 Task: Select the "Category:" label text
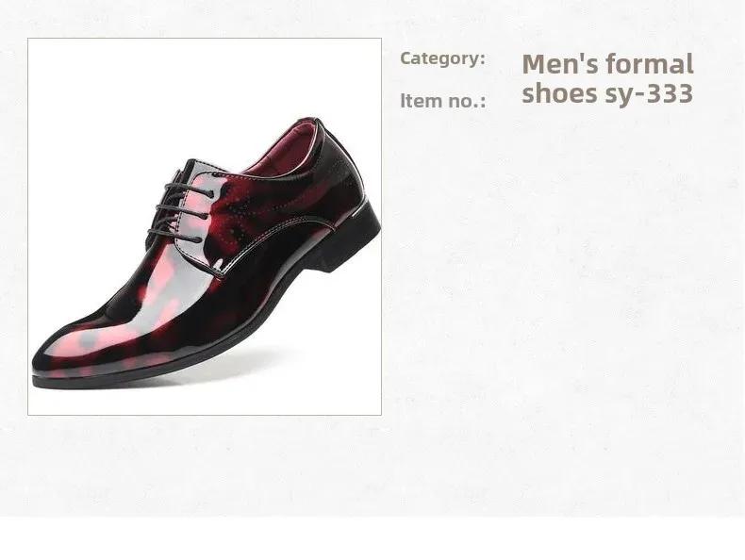pos(442,58)
